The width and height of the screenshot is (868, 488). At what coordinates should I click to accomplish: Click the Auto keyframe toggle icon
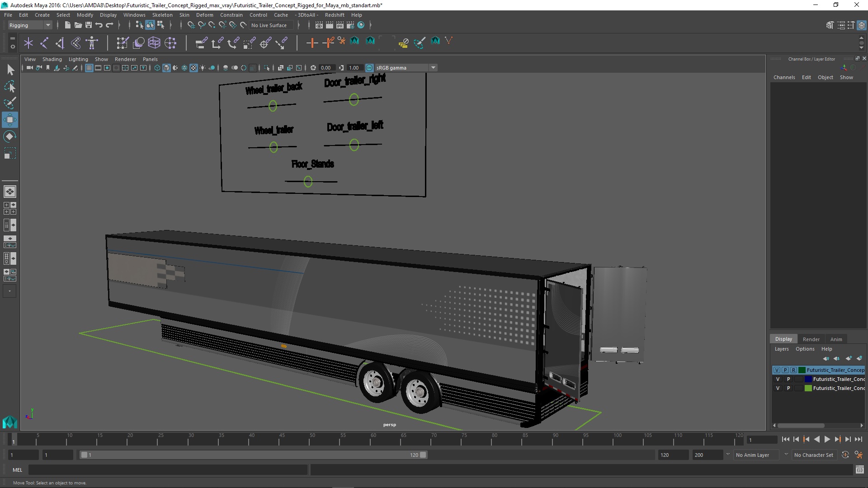[x=845, y=455]
